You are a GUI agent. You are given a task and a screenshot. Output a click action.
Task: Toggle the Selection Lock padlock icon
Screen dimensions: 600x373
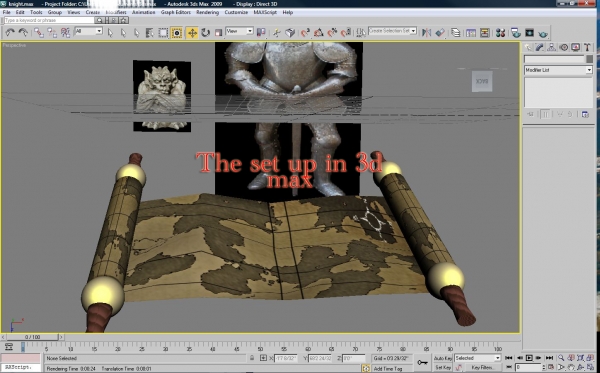(x=252, y=358)
